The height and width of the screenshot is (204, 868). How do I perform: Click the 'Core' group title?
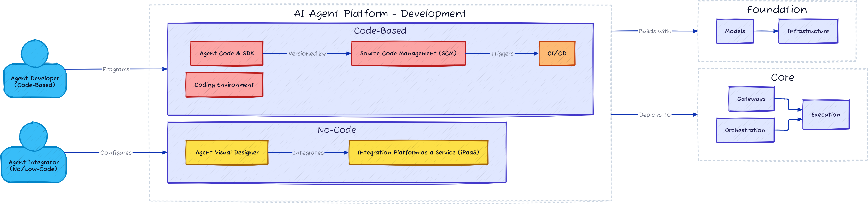click(x=782, y=77)
